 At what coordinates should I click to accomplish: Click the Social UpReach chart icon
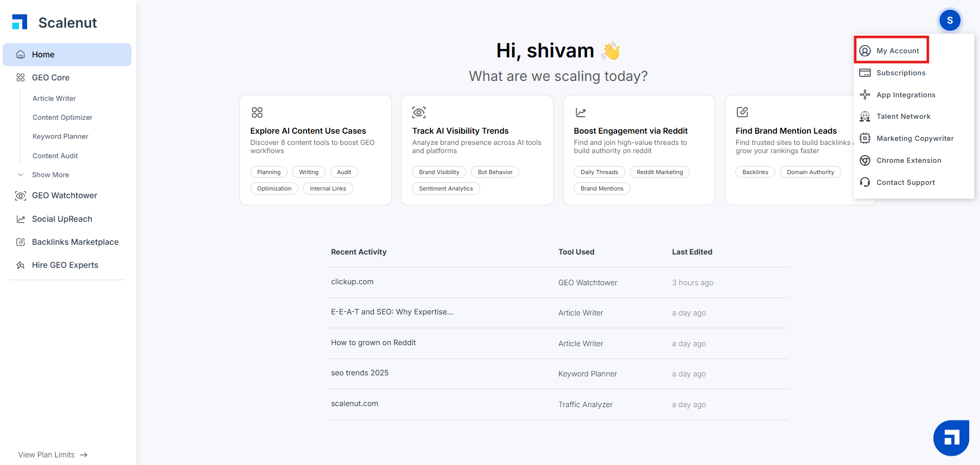[x=20, y=219]
